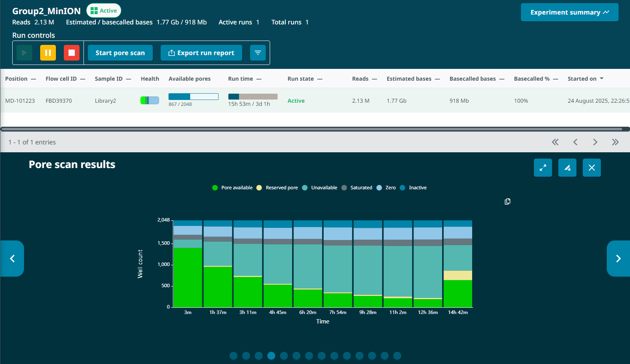Click Start pore scan button

pyautogui.click(x=120, y=53)
